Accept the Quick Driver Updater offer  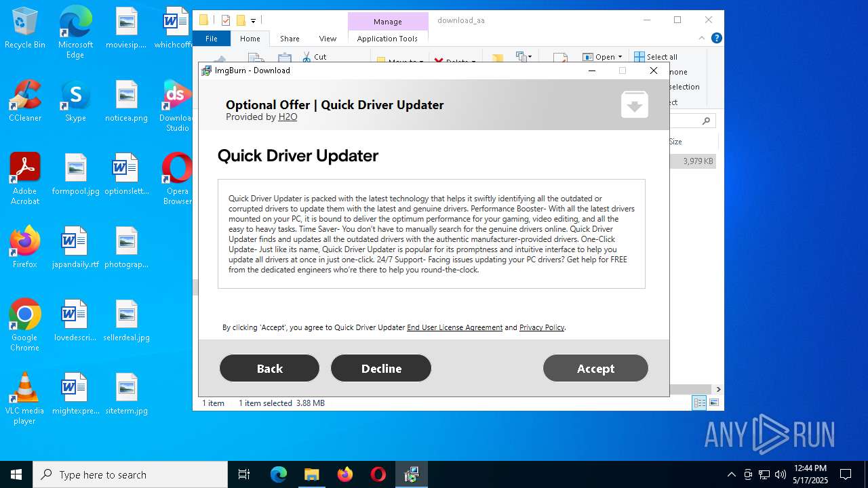point(595,368)
